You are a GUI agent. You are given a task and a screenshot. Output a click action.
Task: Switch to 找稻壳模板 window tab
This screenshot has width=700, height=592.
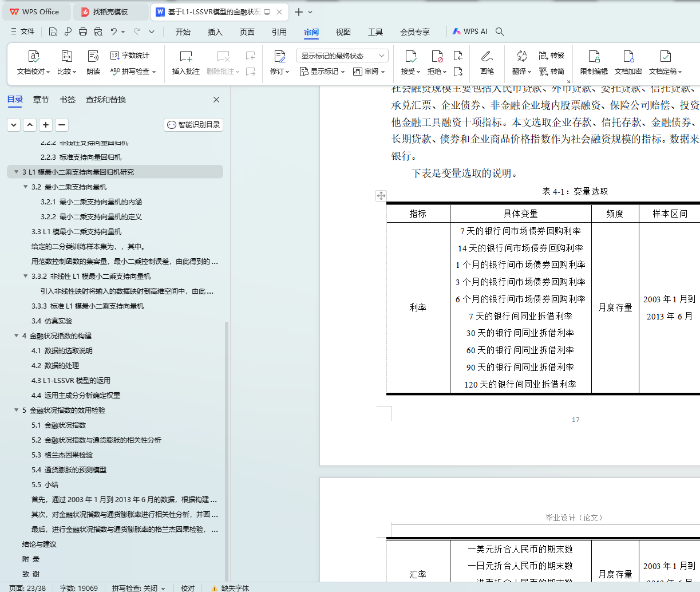[111, 12]
